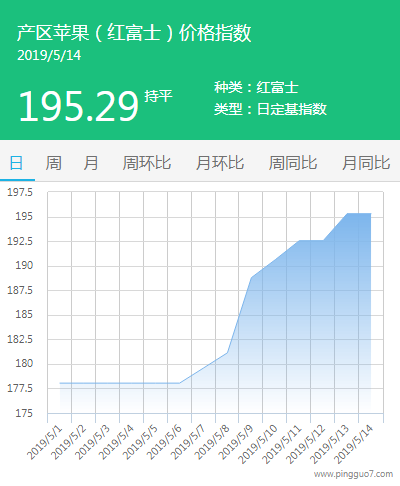400x486 pixels.
Task: Click the index value 195.29
Action: tap(78, 106)
